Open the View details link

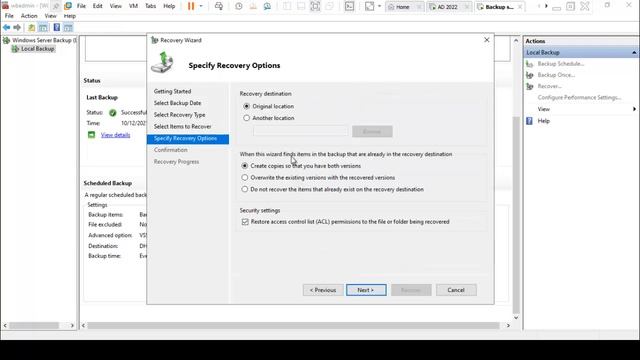pos(116,135)
